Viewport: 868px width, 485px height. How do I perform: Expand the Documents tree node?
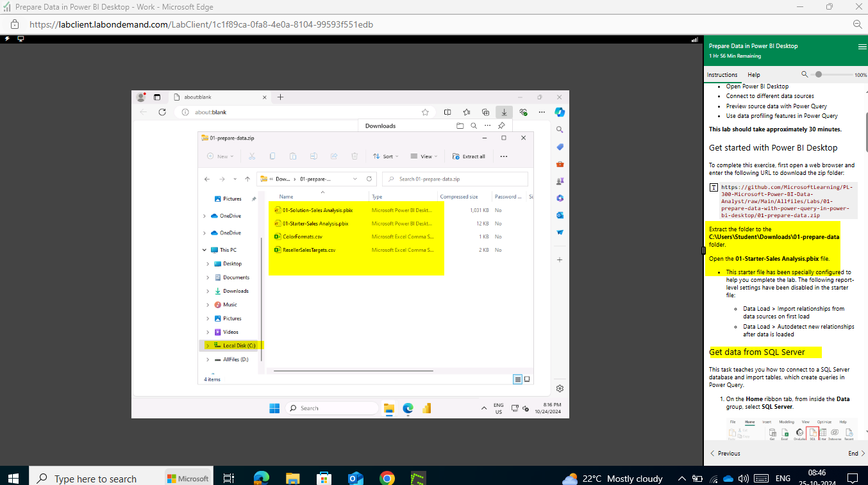[x=208, y=277]
